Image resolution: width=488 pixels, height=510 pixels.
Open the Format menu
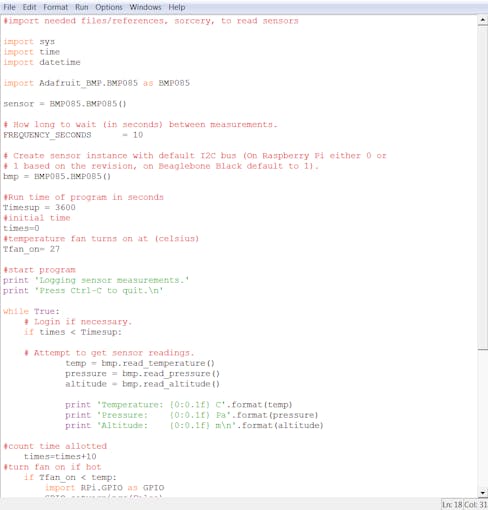click(x=55, y=7)
